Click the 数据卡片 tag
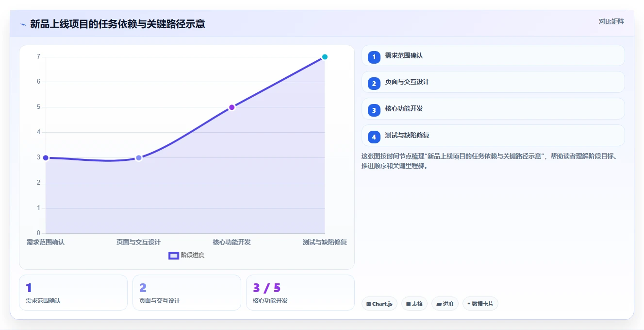The image size is (644, 330). pyautogui.click(x=480, y=304)
